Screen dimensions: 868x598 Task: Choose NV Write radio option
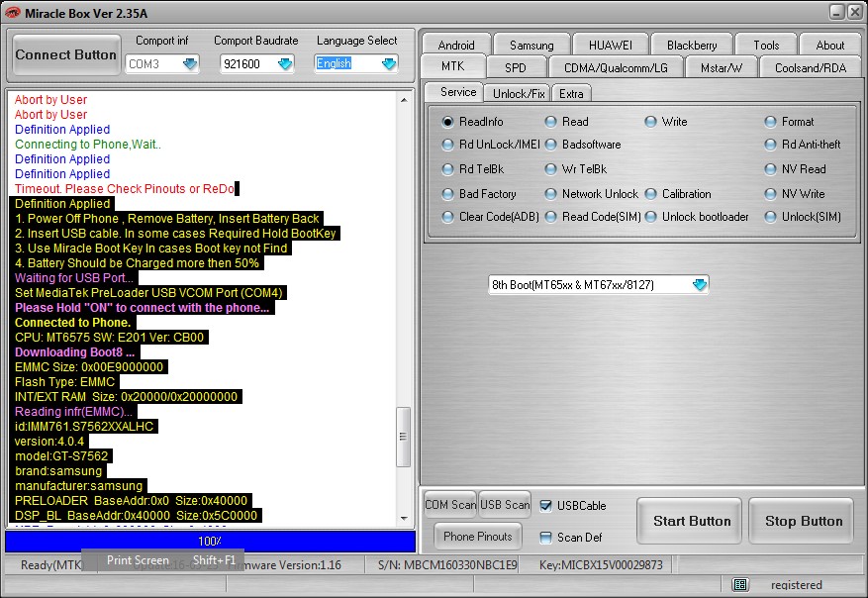point(771,194)
